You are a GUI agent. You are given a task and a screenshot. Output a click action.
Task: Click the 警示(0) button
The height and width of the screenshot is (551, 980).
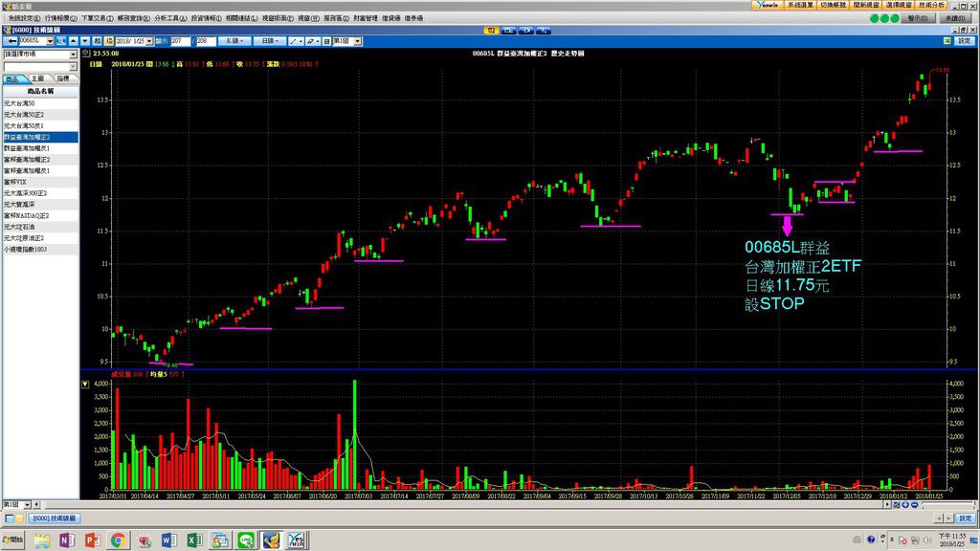918,18
